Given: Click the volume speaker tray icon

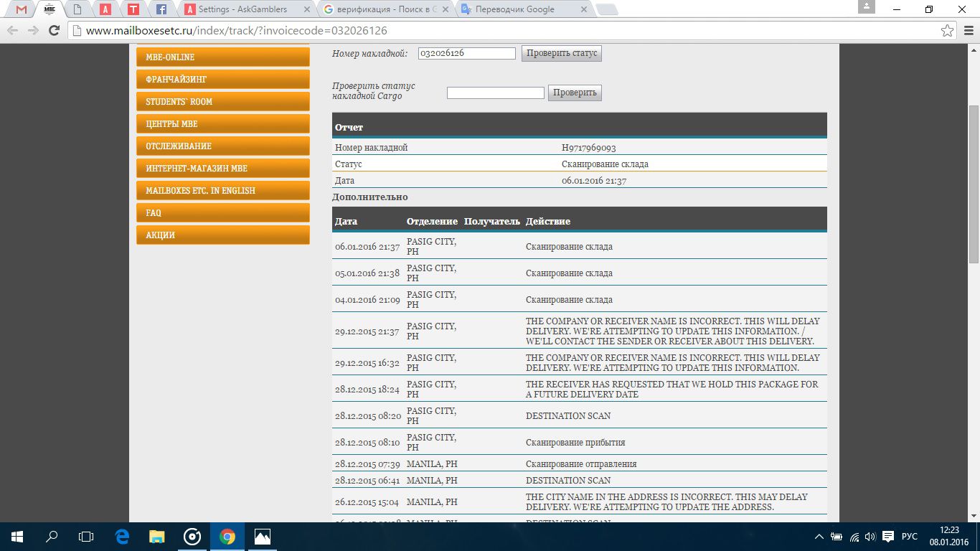Looking at the screenshot, I should pos(870,537).
